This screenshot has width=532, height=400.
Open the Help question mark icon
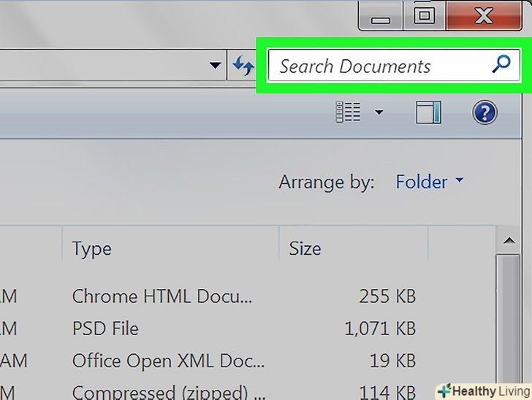(485, 112)
